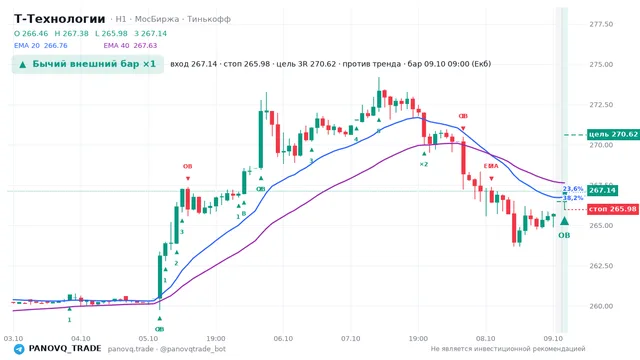Click the Telegram logo icon beside PANOVQ_TRADE
The height and width of the screenshot is (360, 640).
19,349
